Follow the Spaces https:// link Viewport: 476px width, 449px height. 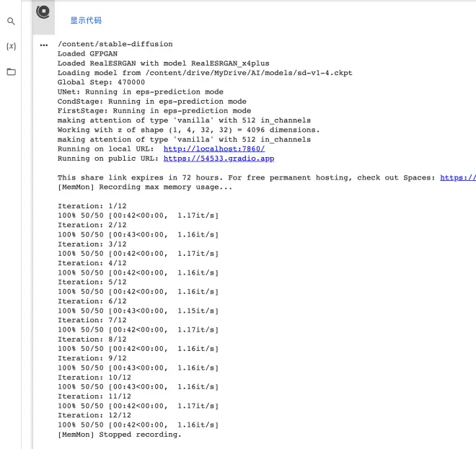coord(458,177)
